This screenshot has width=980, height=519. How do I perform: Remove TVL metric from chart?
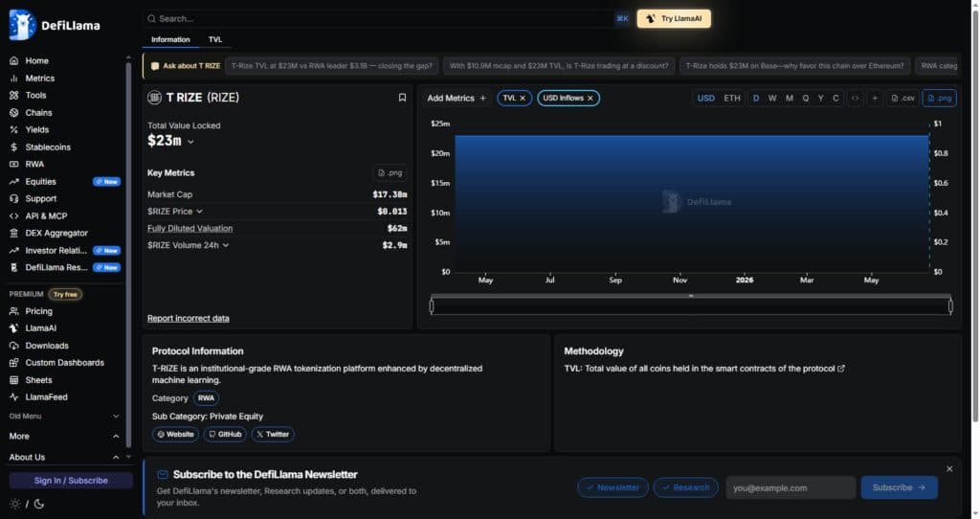click(523, 99)
